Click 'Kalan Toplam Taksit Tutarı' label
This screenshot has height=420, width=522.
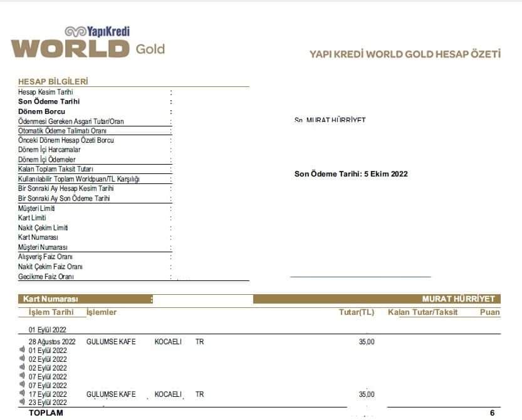[x=56, y=169]
